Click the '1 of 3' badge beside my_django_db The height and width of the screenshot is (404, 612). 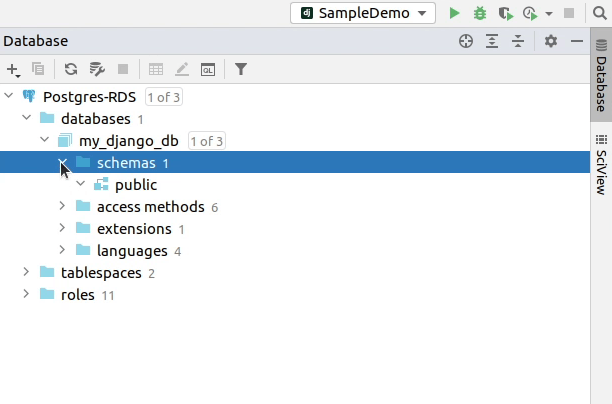206,141
